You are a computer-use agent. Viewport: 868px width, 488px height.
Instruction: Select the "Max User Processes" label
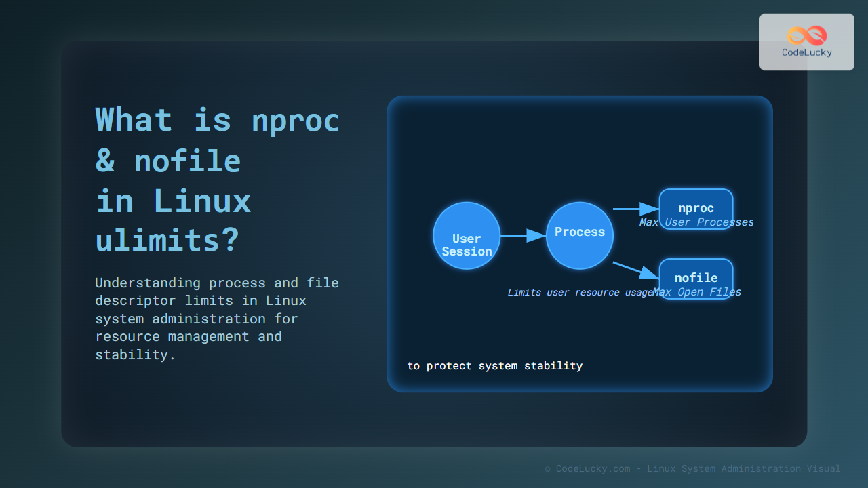(x=696, y=222)
